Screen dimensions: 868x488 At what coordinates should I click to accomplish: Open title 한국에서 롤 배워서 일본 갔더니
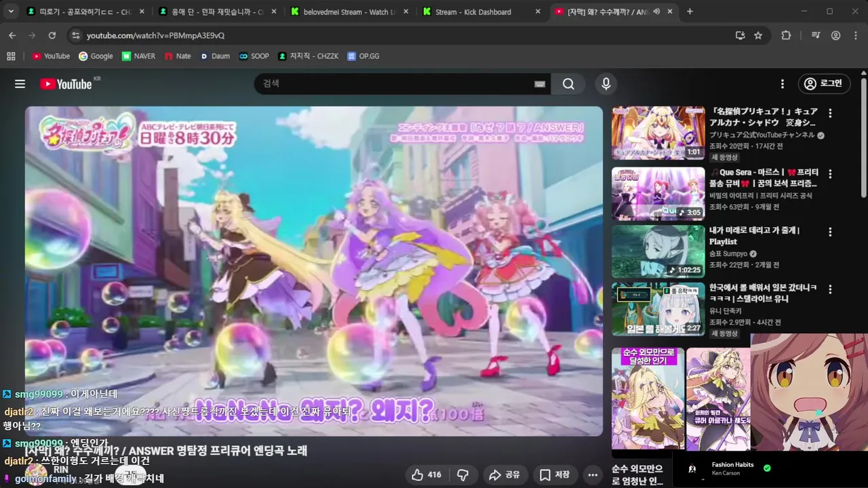[x=763, y=293]
